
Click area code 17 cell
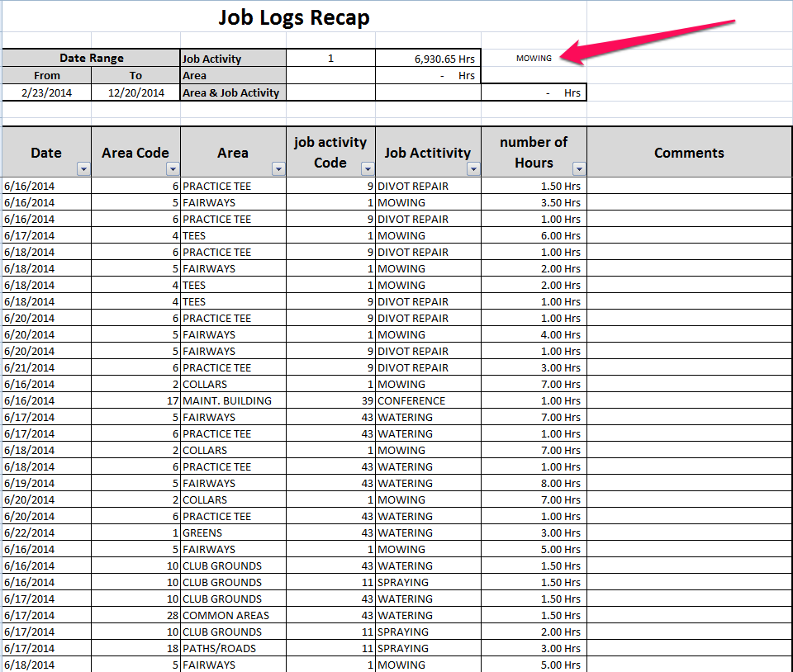point(135,400)
